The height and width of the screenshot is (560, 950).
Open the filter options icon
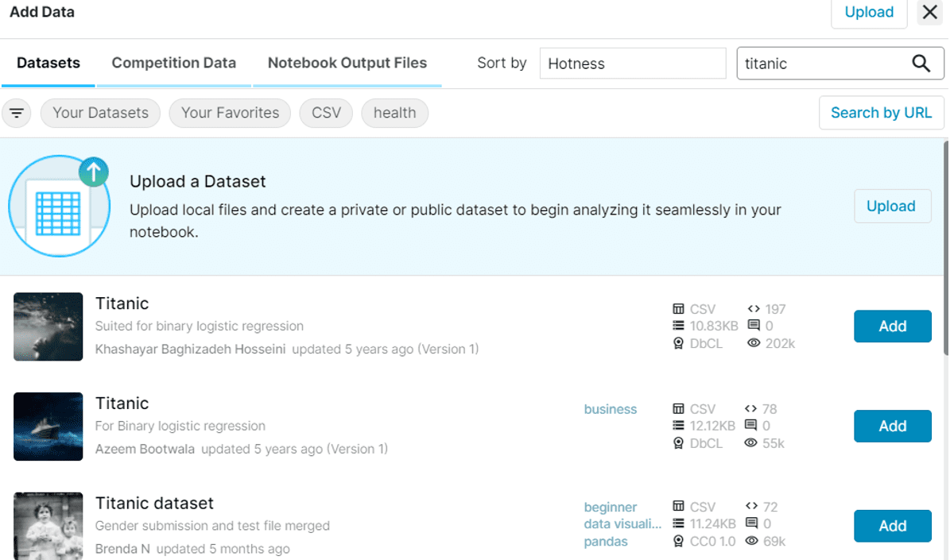point(17,114)
